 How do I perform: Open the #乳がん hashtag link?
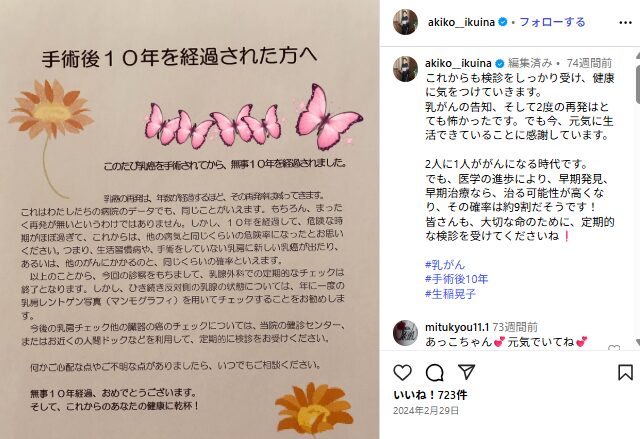click(x=445, y=265)
